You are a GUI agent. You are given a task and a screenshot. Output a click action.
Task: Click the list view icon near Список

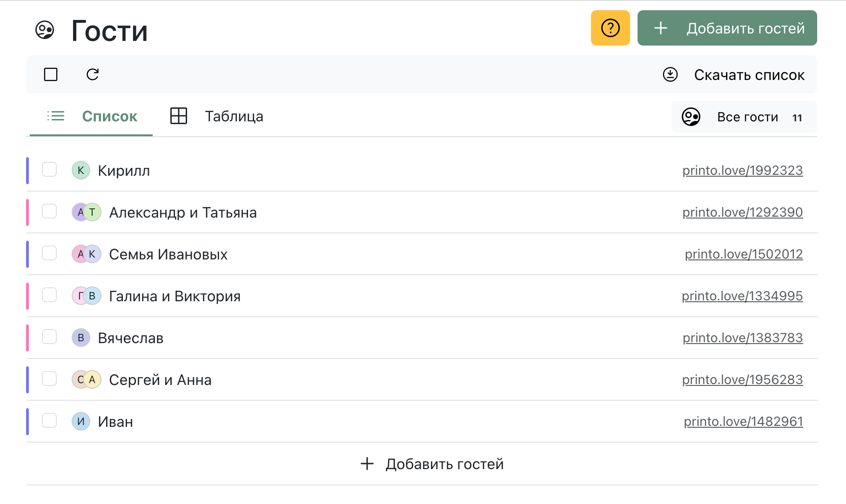(x=55, y=116)
